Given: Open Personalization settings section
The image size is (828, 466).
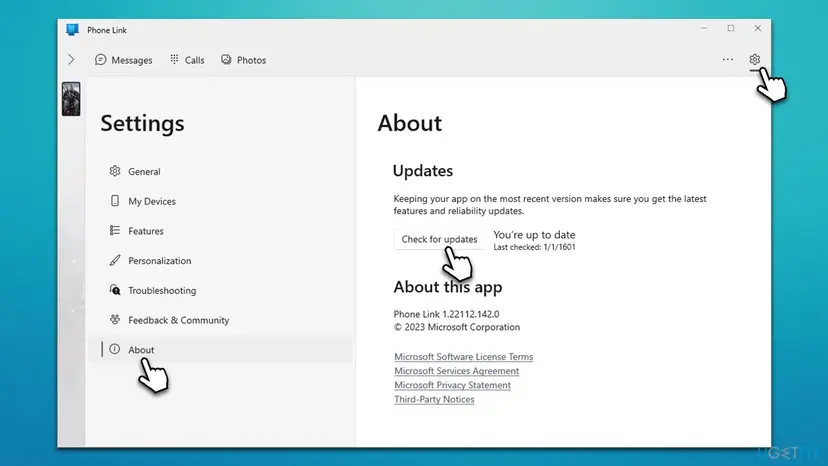Looking at the screenshot, I should (x=221, y=260).
